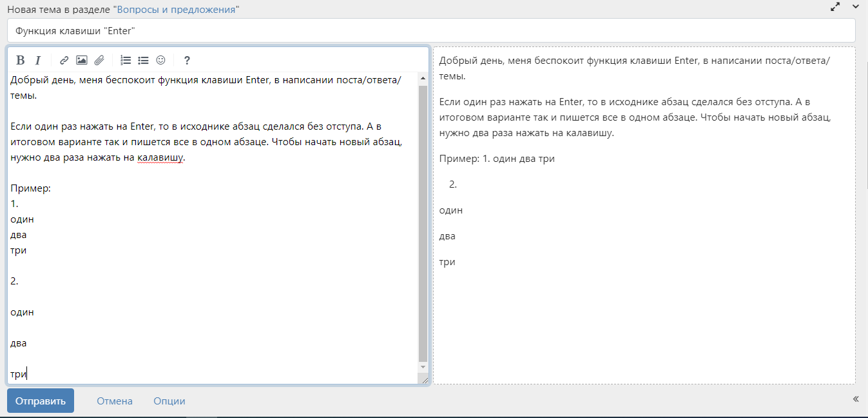
Task: Click the editor resize handle corner
Action: pyautogui.click(x=425, y=381)
